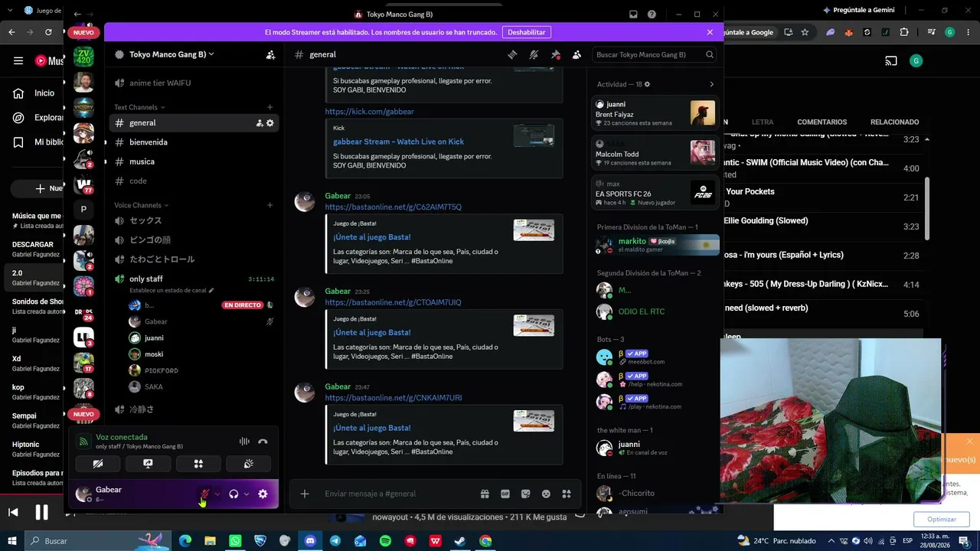The height and width of the screenshot is (551, 980).
Task: Hide the member list panel
Action: click(577, 54)
